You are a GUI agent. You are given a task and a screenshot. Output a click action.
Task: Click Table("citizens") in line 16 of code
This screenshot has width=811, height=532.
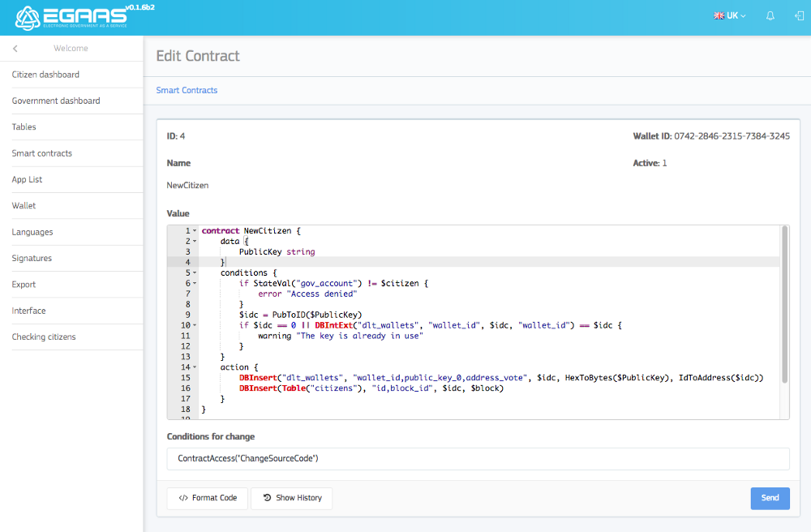pyautogui.click(x=322, y=388)
